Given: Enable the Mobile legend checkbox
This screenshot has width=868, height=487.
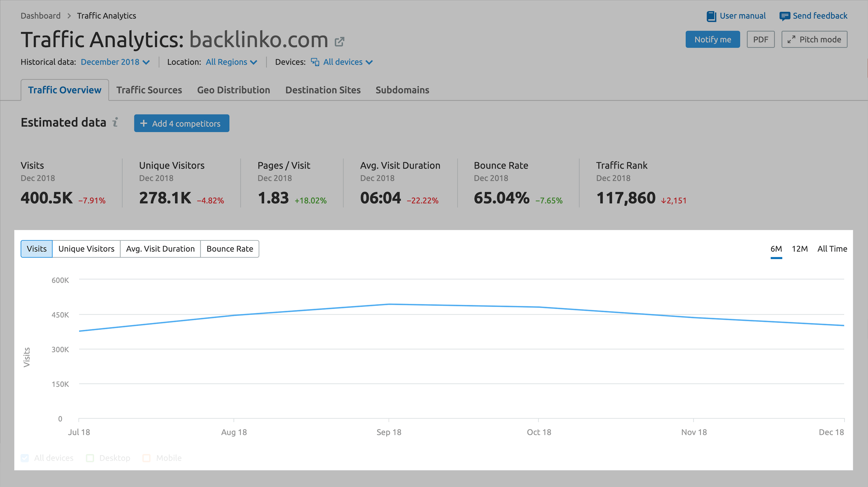Looking at the screenshot, I should click(147, 458).
